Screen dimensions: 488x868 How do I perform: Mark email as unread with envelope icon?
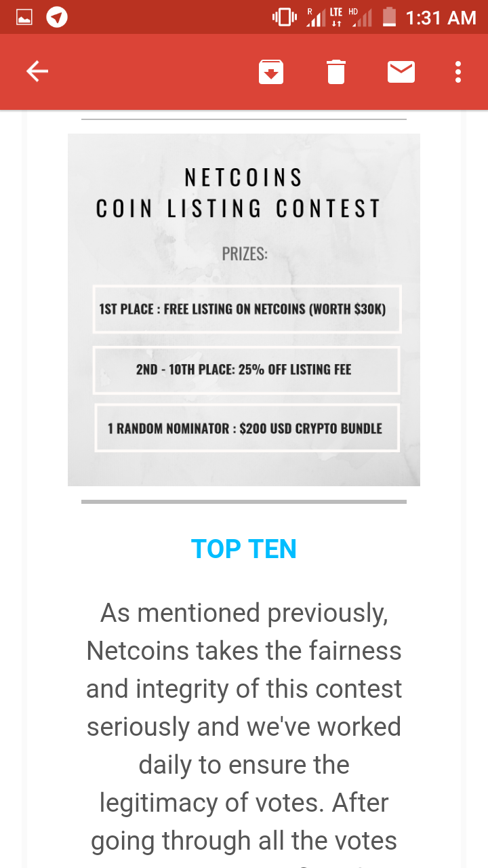coord(401,71)
